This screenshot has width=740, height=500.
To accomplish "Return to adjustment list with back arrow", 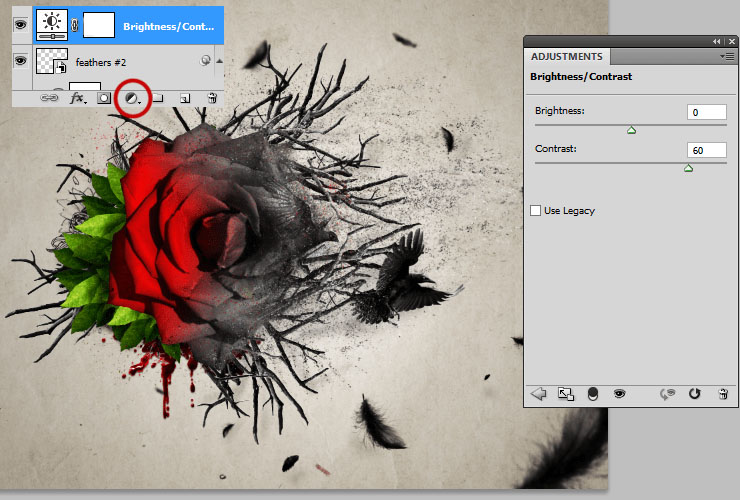I will point(538,393).
